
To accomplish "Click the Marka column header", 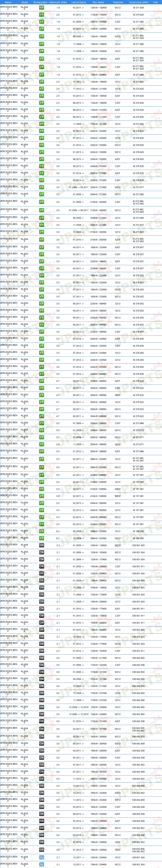I will point(8,2).
